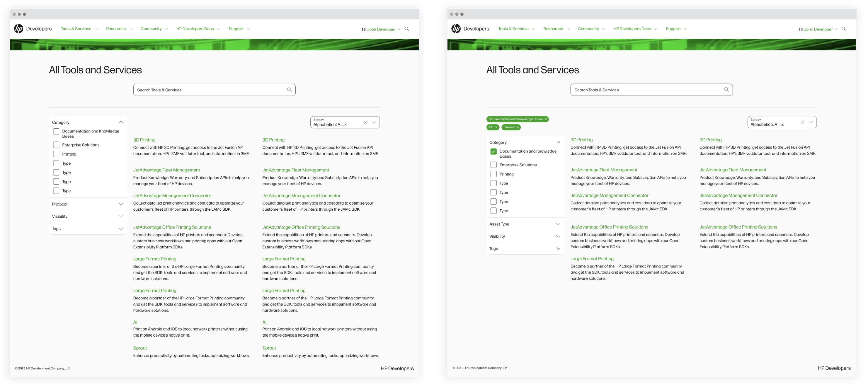Open Tools & Services menu in left window
Image resolution: width=868 pixels, height=392 pixels.
point(79,29)
